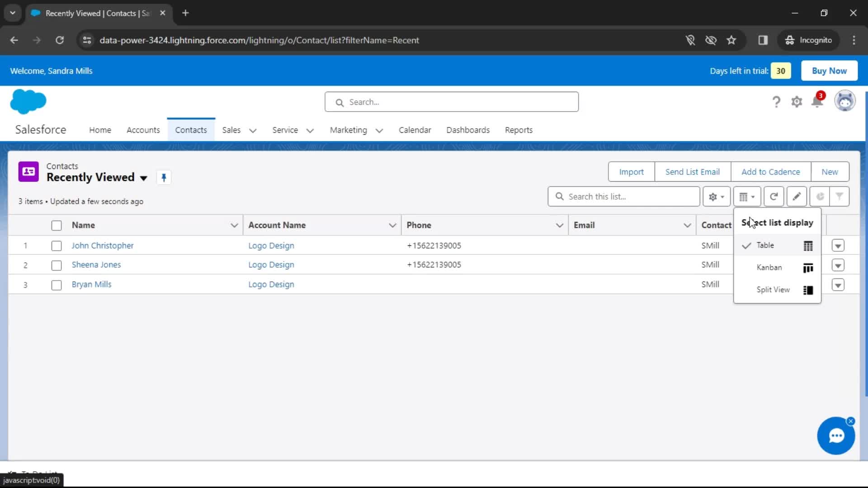Click the Search this list field
Image resolution: width=868 pixels, height=488 pixels.
(x=624, y=197)
